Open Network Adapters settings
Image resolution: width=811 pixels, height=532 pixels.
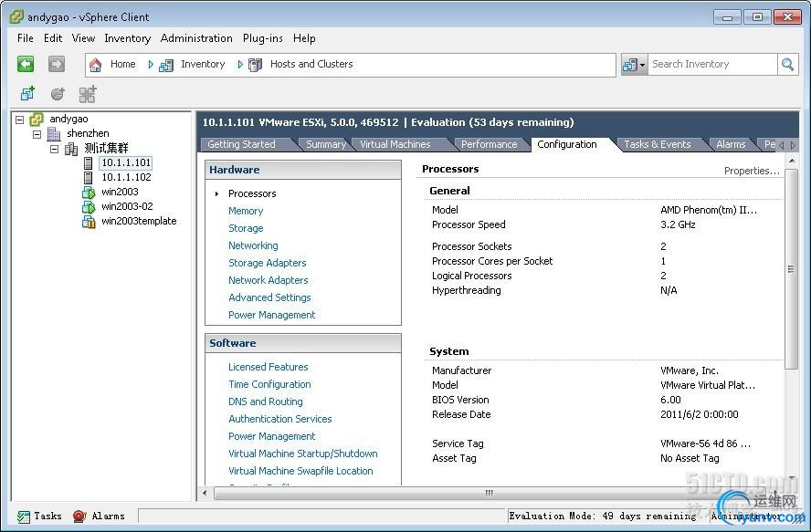(x=269, y=280)
